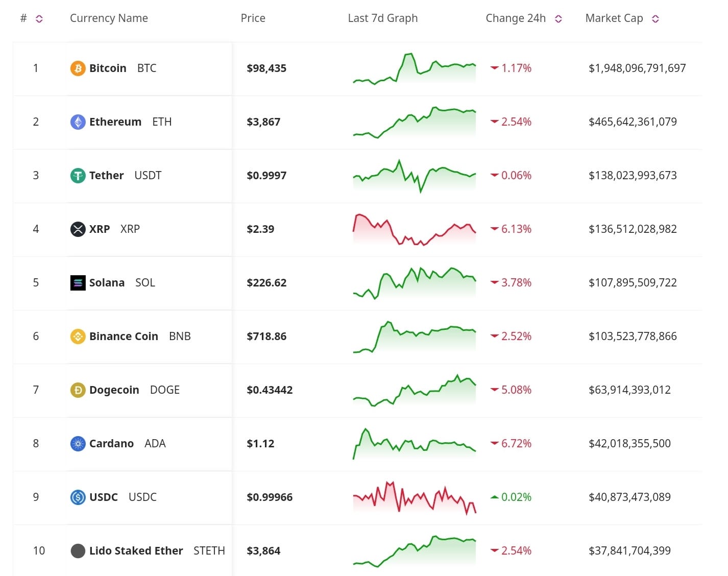The width and height of the screenshot is (728, 576).
Task: Open Binance Coin's 7-day price graph
Action: (414, 337)
